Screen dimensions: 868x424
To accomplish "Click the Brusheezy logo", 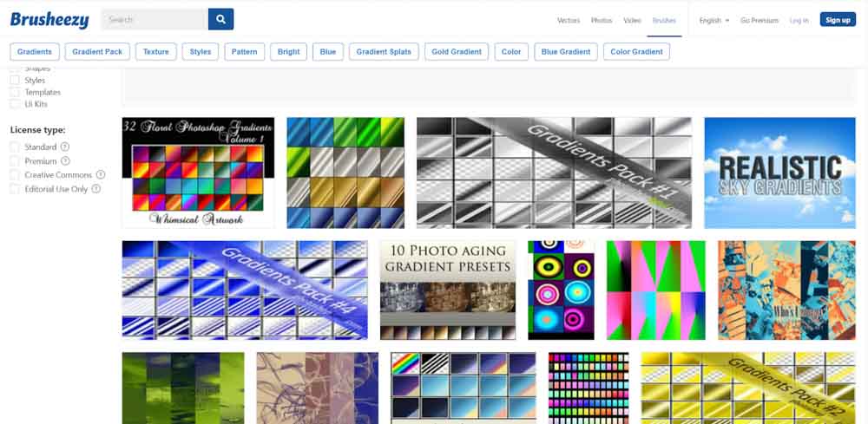I will (48, 19).
